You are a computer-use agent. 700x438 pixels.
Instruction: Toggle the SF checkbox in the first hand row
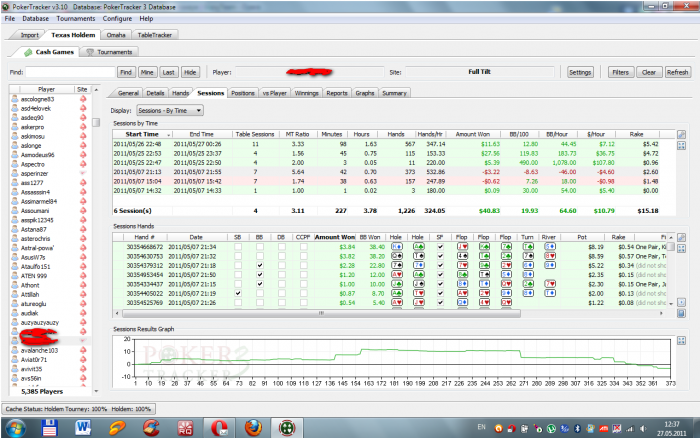tap(438, 246)
